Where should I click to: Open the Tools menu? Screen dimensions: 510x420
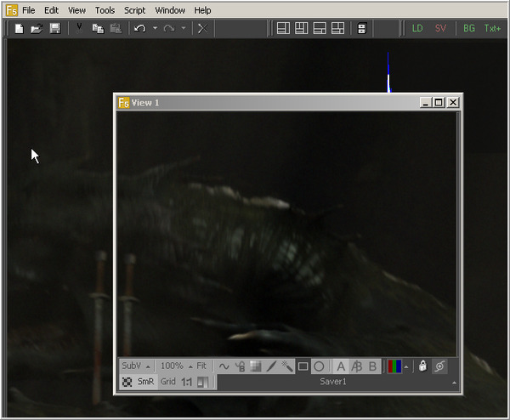click(105, 10)
